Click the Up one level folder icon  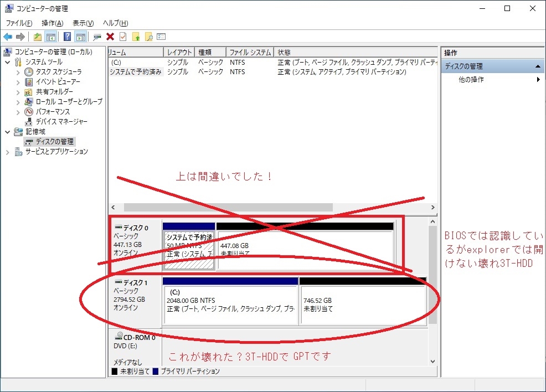coord(38,37)
